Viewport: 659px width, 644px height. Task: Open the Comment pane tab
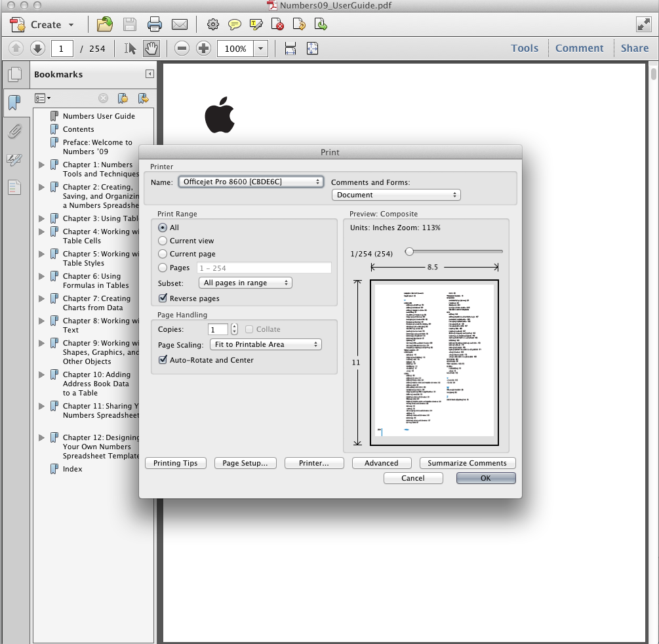coord(579,49)
